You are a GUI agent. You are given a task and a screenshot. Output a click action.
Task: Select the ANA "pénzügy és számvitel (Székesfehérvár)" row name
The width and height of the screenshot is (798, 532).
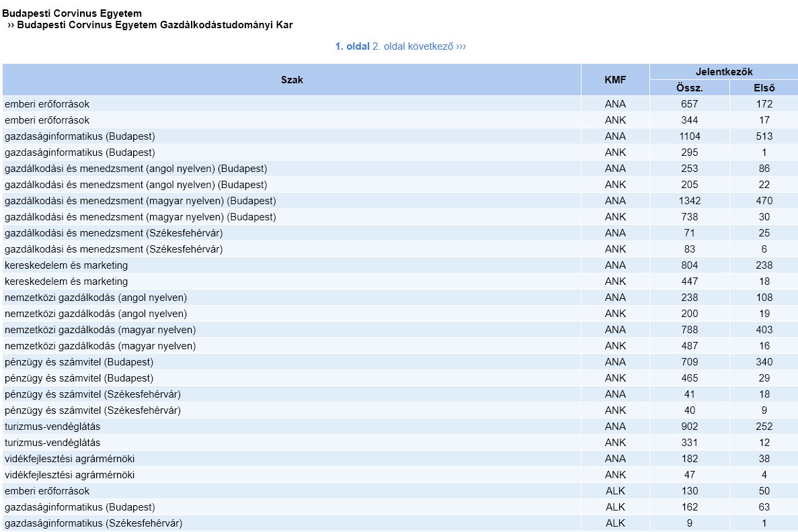(x=92, y=394)
